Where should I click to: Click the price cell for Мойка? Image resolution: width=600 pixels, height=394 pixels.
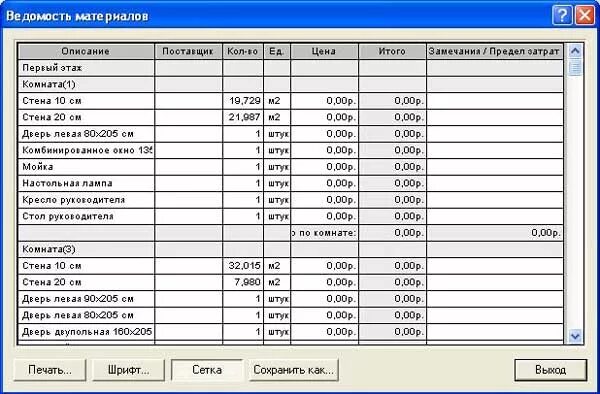[x=324, y=167]
